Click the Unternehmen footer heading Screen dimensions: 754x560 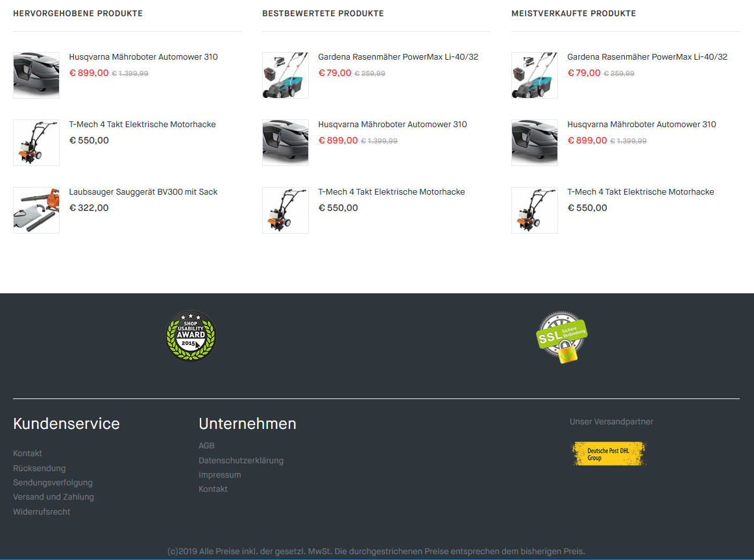coord(247,424)
